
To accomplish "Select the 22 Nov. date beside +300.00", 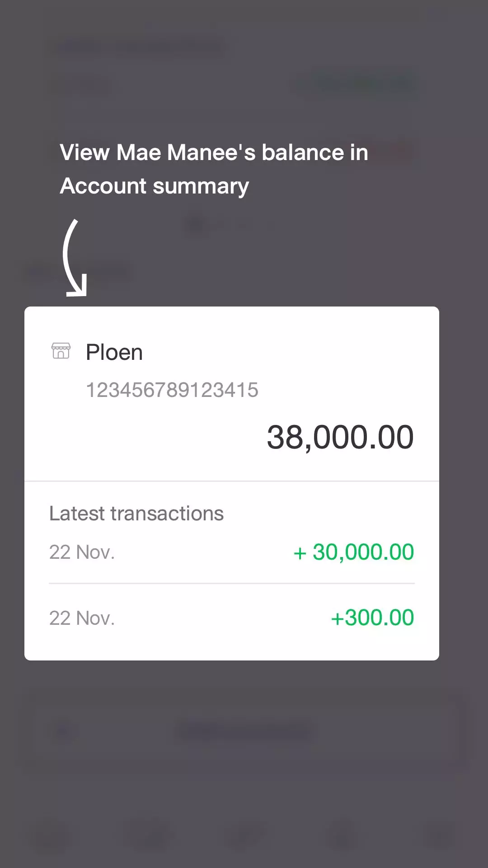I will click(x=82, y=618).
